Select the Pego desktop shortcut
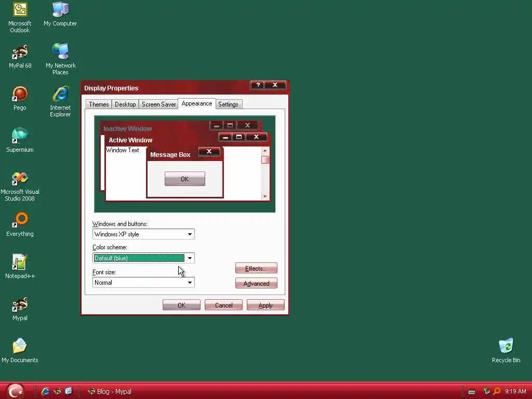Viewport: 532px width, 399px height. coord(20,98)
